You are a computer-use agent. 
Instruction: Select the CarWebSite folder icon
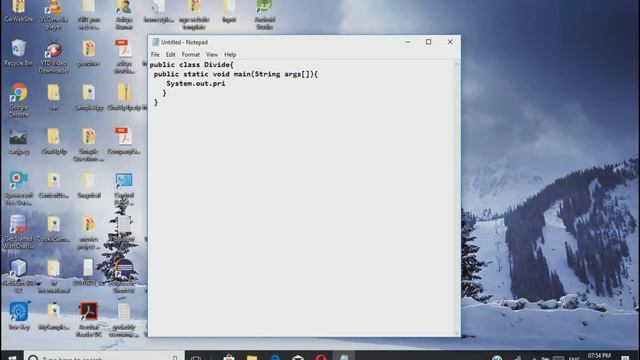pos(18,11)
